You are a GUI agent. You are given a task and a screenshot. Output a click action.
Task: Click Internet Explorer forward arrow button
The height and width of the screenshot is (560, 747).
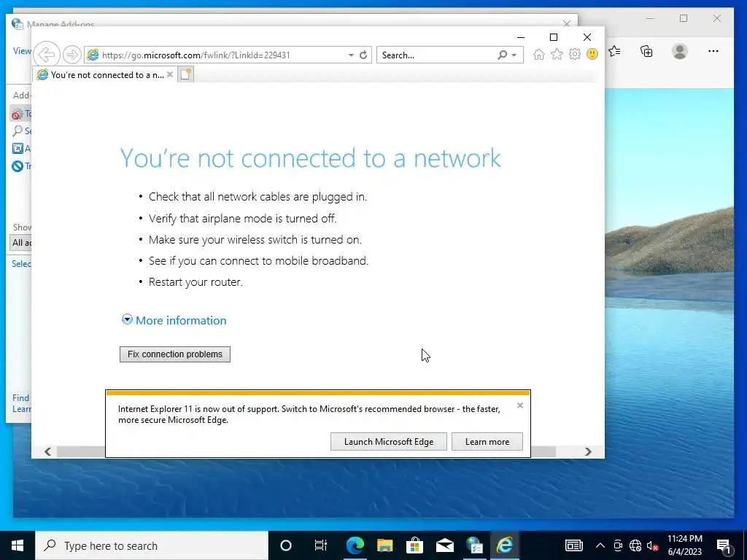[72, 55]
